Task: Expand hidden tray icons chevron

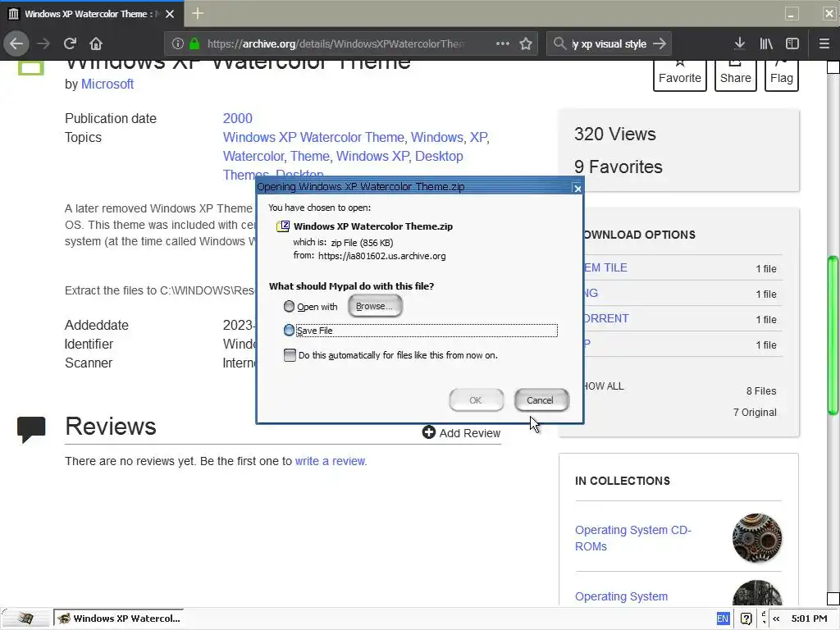Action: [776, 619]
